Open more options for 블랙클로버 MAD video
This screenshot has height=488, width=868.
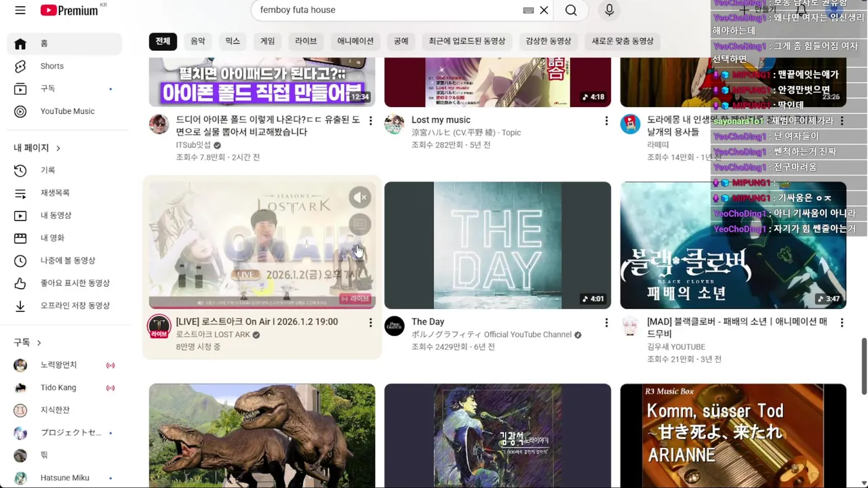tap(842, 323)
